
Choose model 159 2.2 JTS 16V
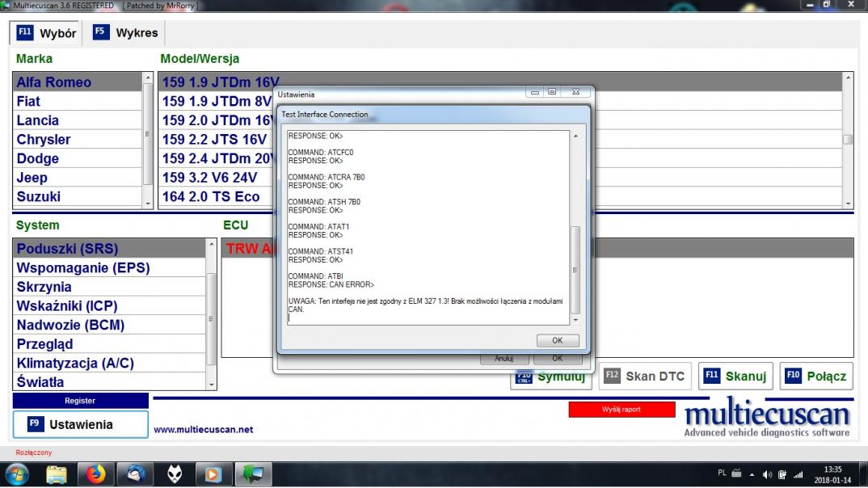click(x=217, y=140)
